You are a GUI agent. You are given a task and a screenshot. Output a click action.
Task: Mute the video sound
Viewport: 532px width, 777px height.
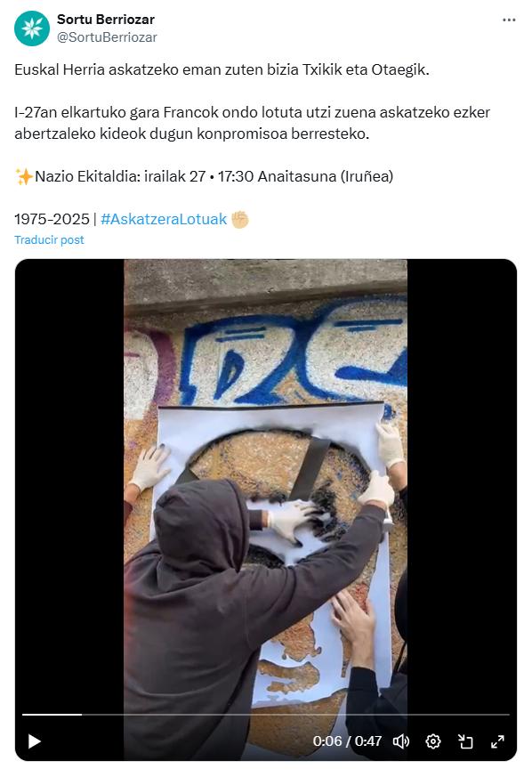(x=400, y=741)
